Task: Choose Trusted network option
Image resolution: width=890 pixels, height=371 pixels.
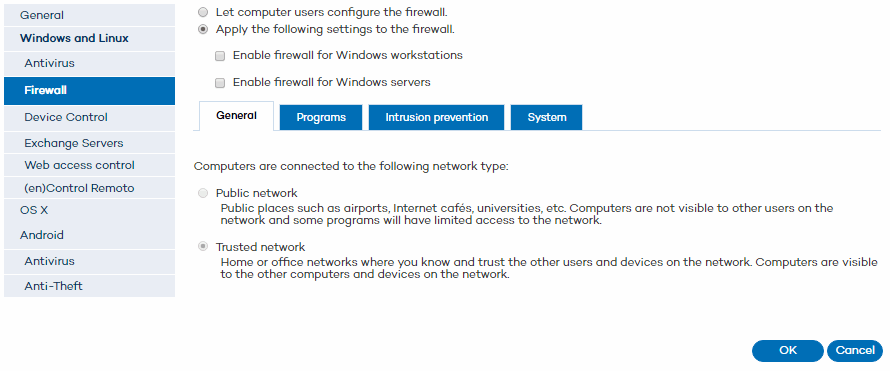Action: point(203,247)
